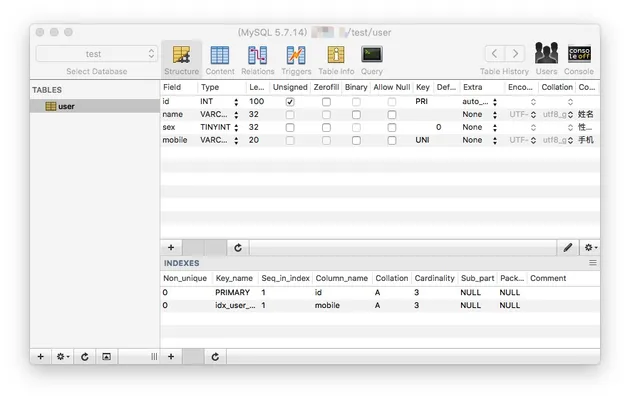Toggle Allow Null for the sex field
630x400 pixels.
point(392,128)
